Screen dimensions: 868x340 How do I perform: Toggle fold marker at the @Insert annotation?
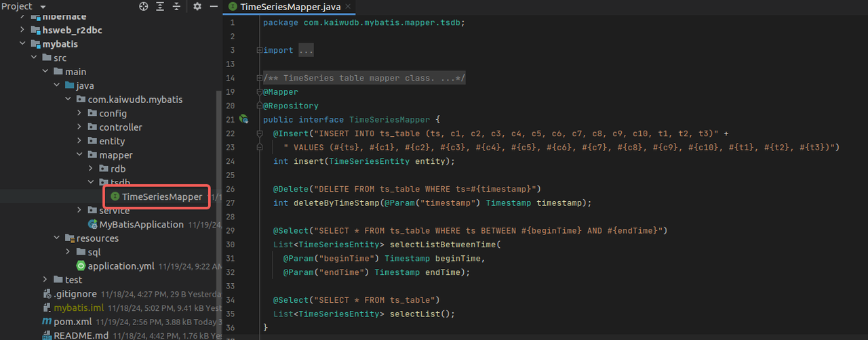tap(259, 133)
